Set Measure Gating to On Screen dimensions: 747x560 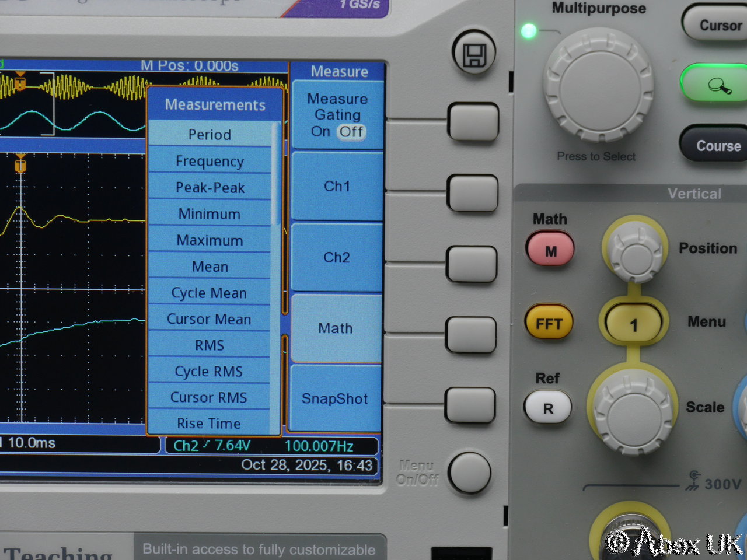click(x=320, y=132)
